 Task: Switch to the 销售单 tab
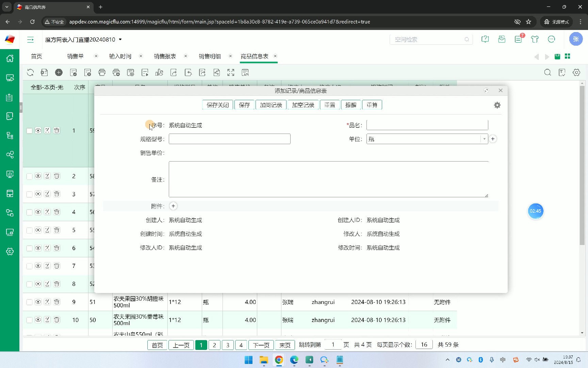point(75,56)
